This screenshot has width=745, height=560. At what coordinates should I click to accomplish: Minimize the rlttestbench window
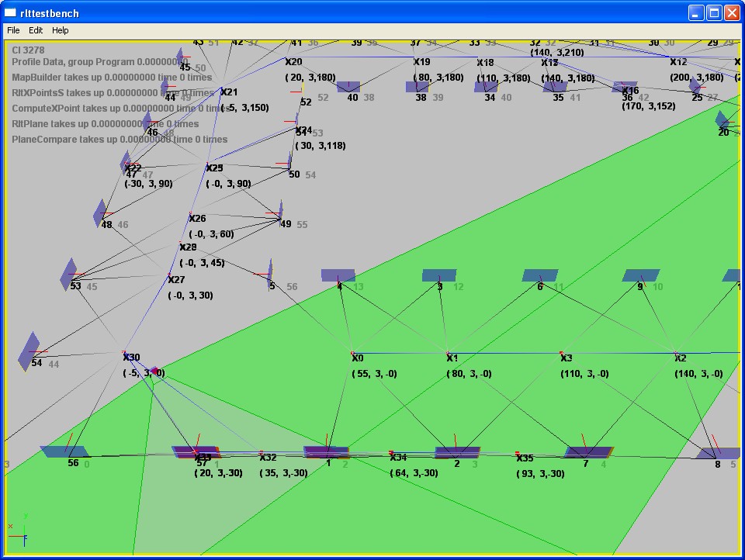[695, 12]
